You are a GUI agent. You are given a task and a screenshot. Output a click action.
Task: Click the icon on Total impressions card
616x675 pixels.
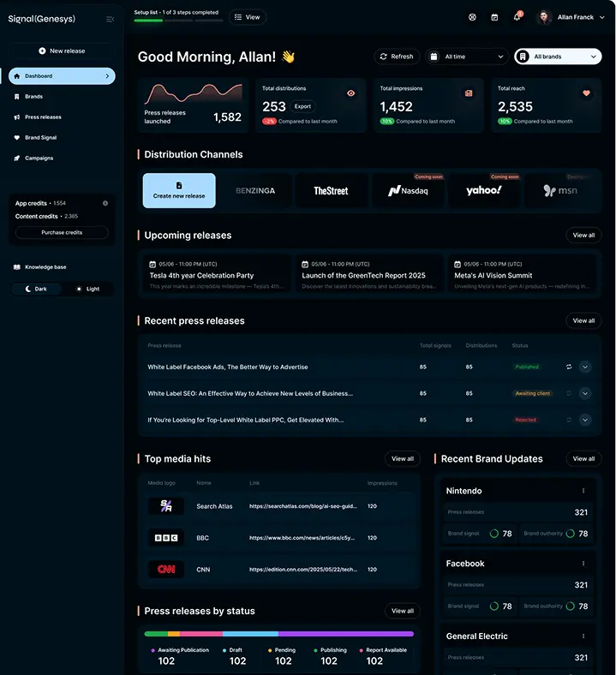point(469,93)
